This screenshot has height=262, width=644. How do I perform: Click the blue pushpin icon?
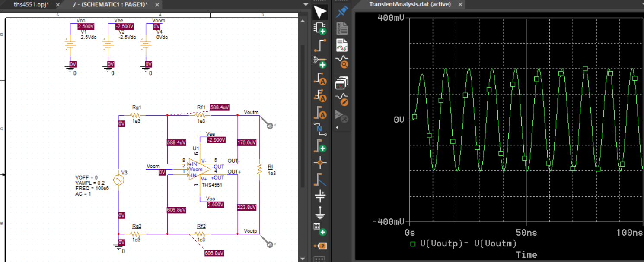[342, 12]
